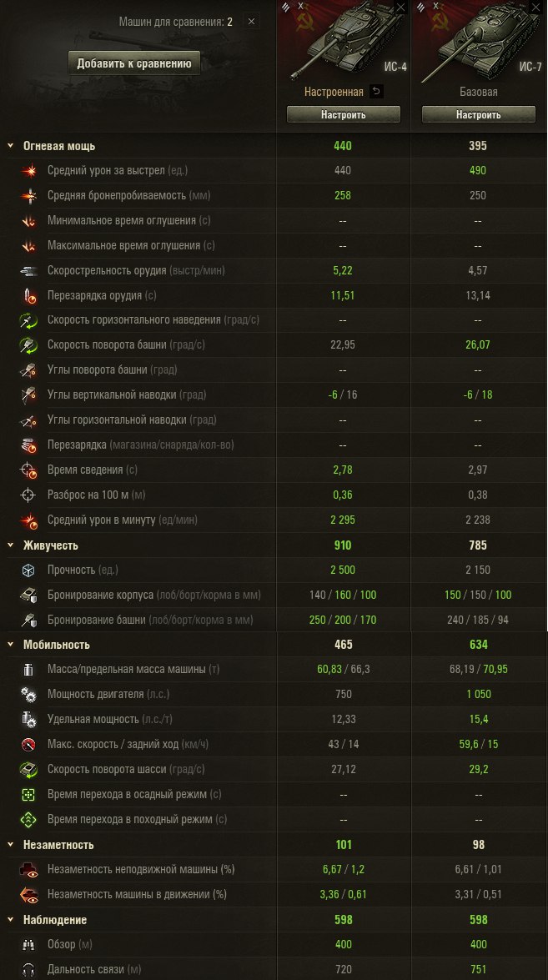Collapse the 'Живучесть' section

tap(11, 545)
